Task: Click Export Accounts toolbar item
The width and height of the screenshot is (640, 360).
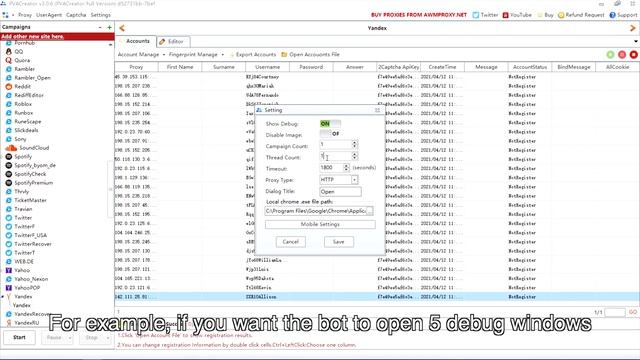Action: (x=252, y=55)
